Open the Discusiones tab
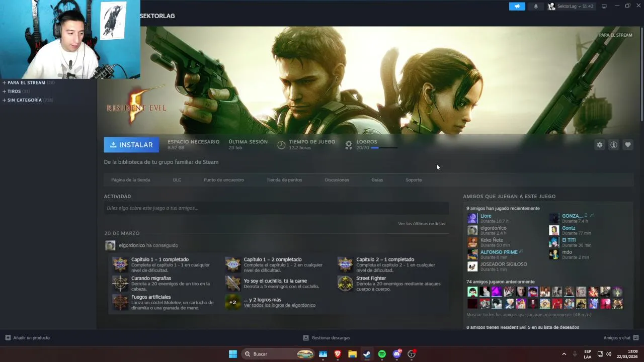644x362 pixels. pyautogui.click(x=337, y=180)
